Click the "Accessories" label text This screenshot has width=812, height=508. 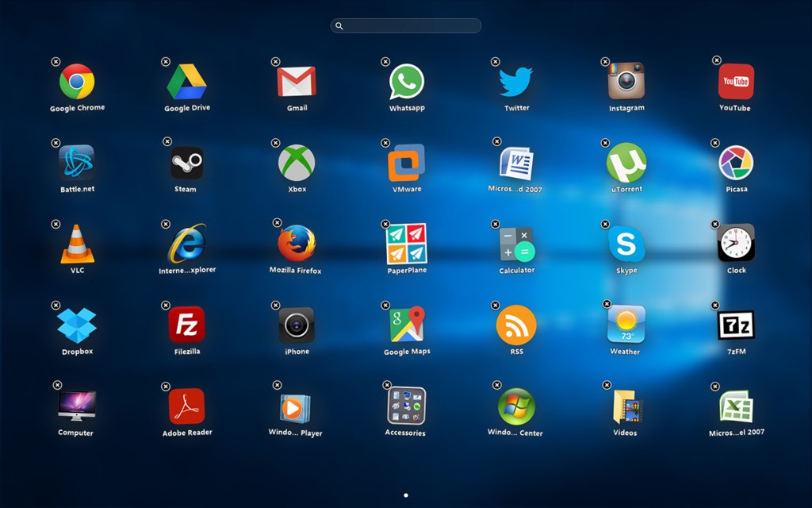click(405, 433)
